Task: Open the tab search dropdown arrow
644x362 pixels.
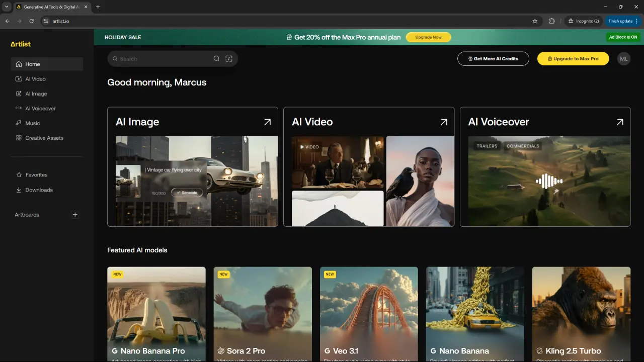Action: (x=7, y=7)
